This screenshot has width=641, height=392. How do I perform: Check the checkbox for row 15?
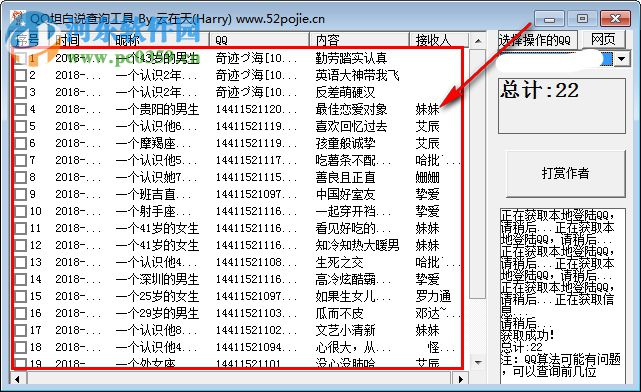tap(21, 296)
